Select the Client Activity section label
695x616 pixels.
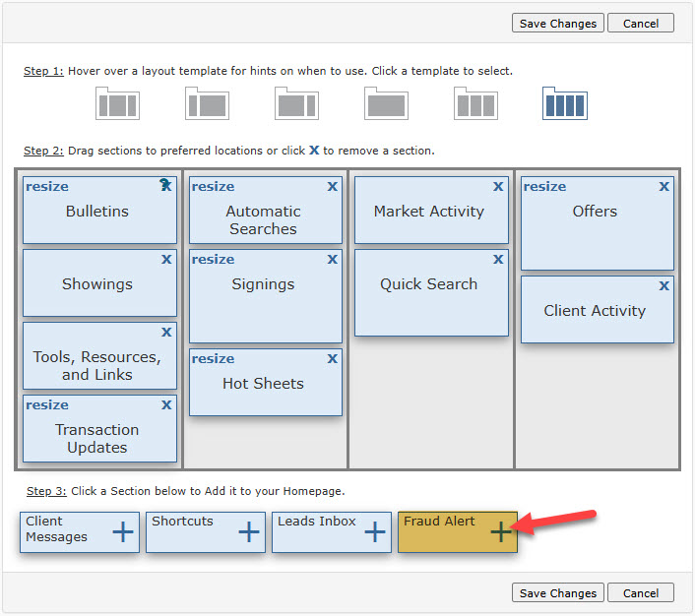595,311
